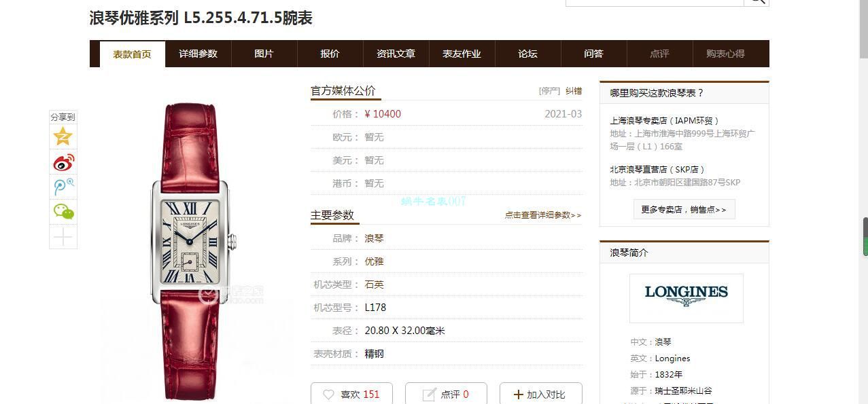Image resolution: width=868 pixels, height=404 pixels.
Task: Switch to 详细参数 tab
Action: point(198,54)
